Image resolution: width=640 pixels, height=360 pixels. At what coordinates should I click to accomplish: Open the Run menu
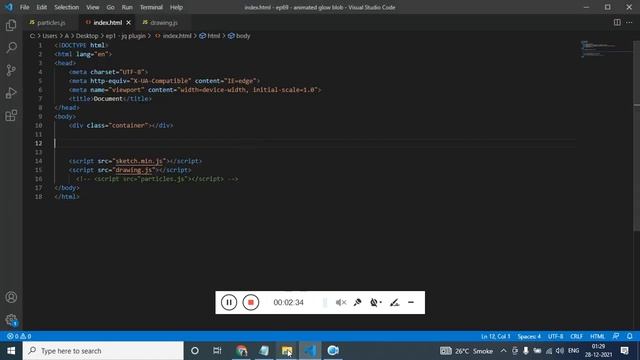(127, 7)
